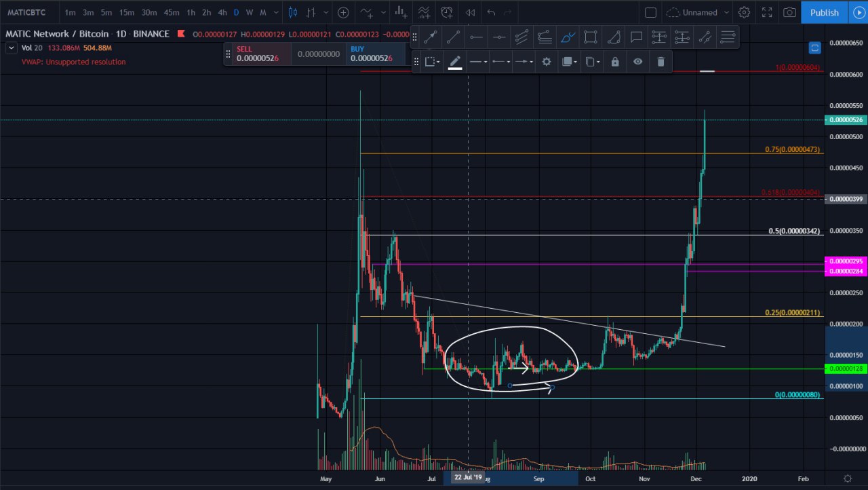This screenshot has width=868, height=490.
Task: Select the W weekly interval
Action: pyautogui.click(x=250, y=12)
